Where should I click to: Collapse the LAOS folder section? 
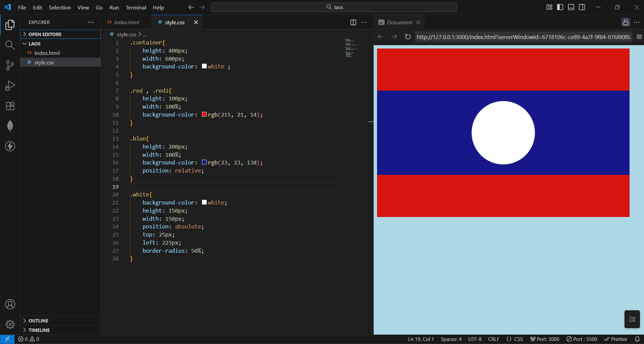point(60,44)
